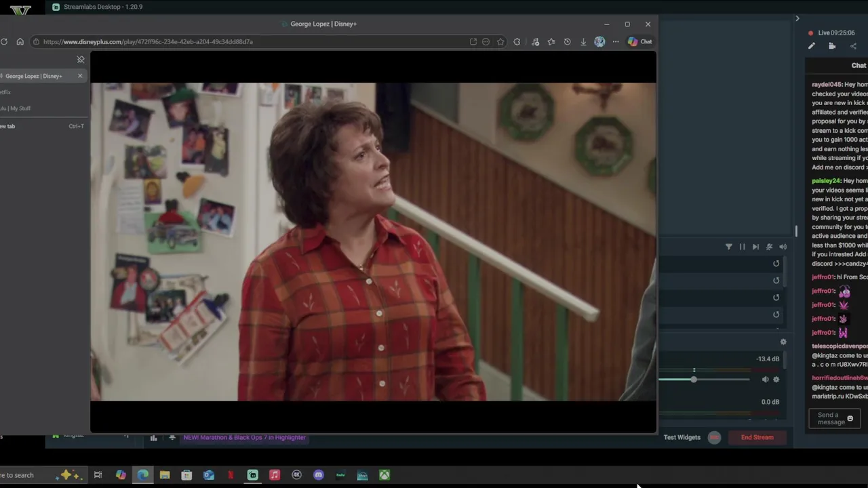Image resolution: width=868 pixels, height=488 pixels.
Task: Mute the -13.4 dB audio source
Action: 765,380
